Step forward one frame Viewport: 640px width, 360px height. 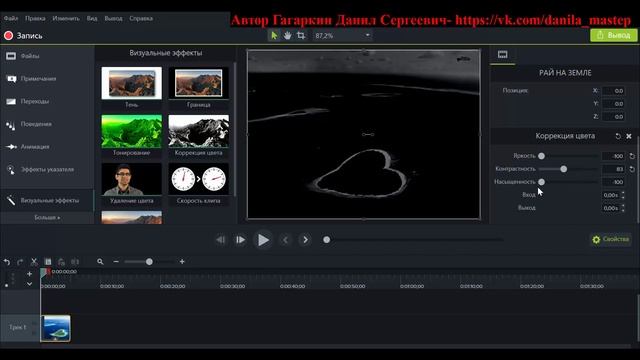240,240
